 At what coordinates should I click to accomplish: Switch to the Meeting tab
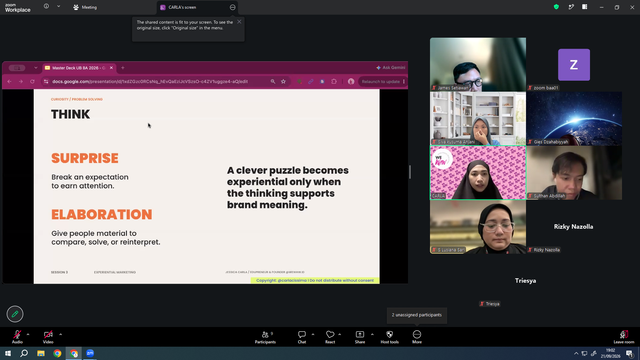(85, 7)
